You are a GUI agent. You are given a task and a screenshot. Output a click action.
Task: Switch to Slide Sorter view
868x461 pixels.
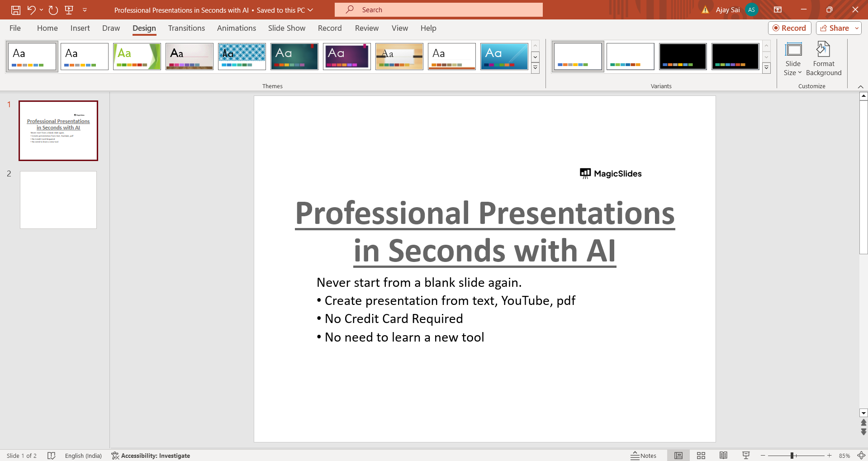[x=701, y=456]
